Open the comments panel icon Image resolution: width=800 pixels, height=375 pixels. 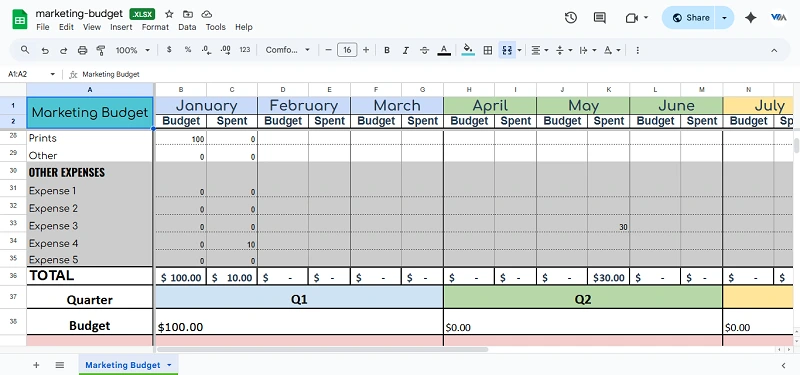599,18
